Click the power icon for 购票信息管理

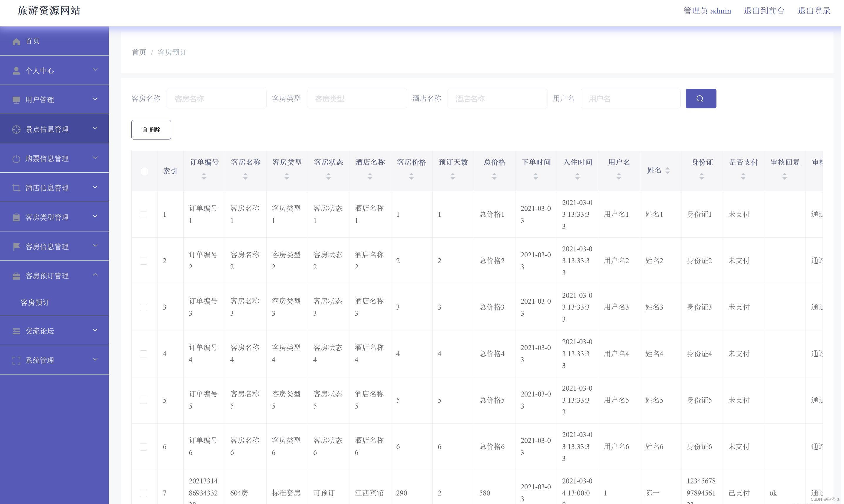point(16,159)
